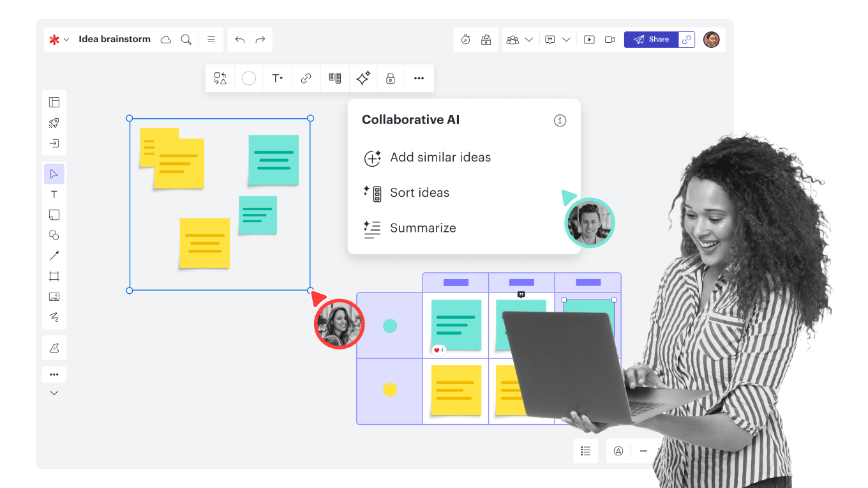The image size is (868, 488).
Task: Select the Shapes tool
Action: [x=54, y=236]
